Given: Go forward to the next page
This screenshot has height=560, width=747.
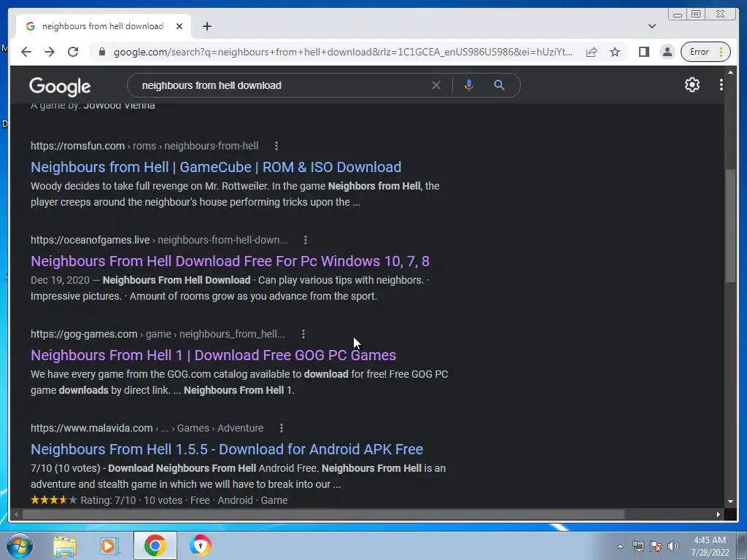Looking at the screenshot, I should pyautogui.click(x=50, y=52).
